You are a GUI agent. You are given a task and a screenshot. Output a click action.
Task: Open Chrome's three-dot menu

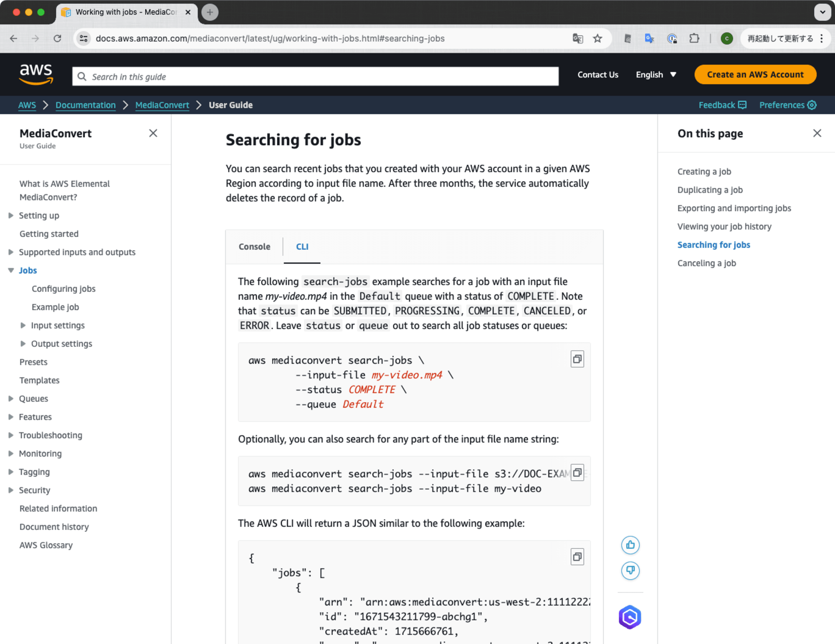tap(822, 38)
